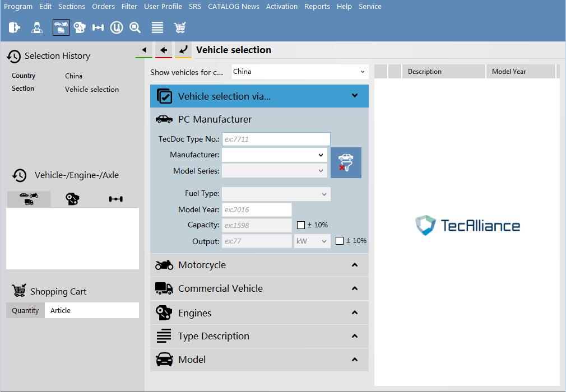The height and width of the screenshot is (392, 566).
Task: Click the universal parts 'U' toolbar icon
Action: pyautogui.click(x=116, y=27)
